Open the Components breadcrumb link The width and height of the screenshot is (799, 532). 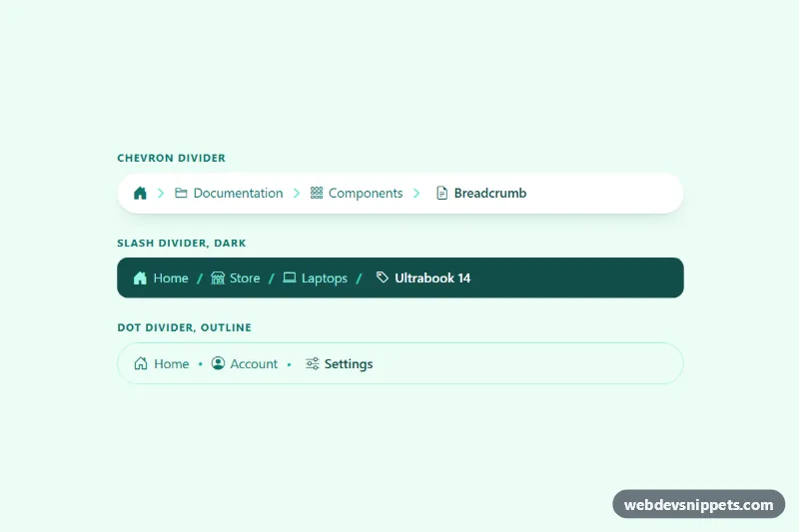coord(366,193)
